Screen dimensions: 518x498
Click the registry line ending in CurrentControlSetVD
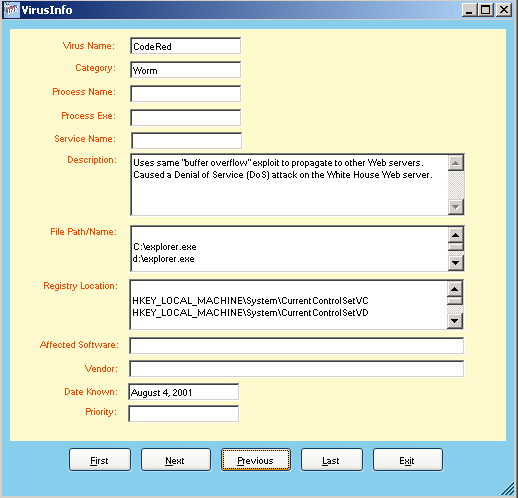[250, 313]
